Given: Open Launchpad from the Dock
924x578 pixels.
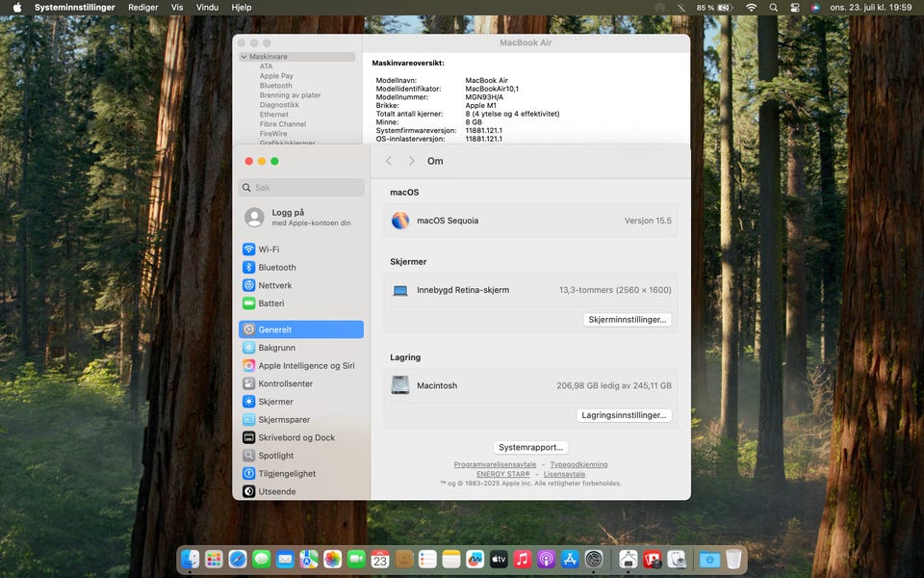Looking at the screenshot, I should point(214,559).
